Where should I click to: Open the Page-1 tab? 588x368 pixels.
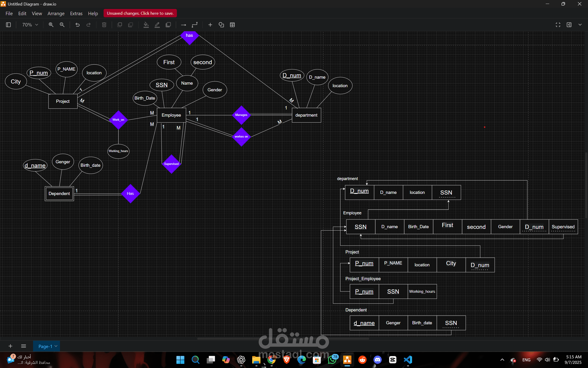pyautogui.click(x=46, y=346)
